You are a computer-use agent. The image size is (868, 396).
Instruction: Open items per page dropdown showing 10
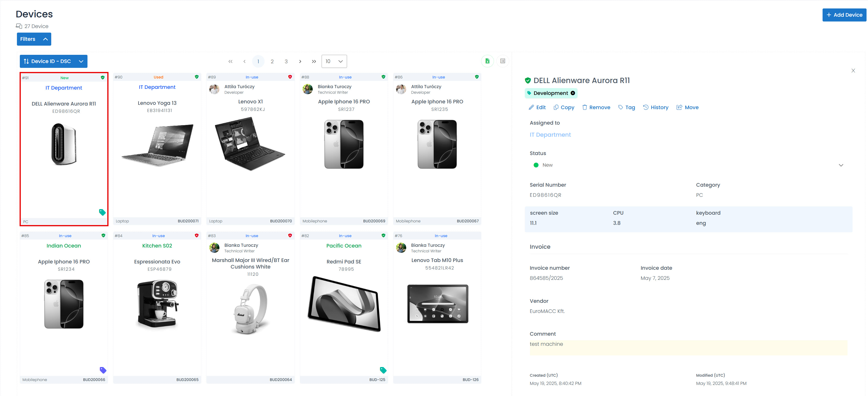point(334,61)
